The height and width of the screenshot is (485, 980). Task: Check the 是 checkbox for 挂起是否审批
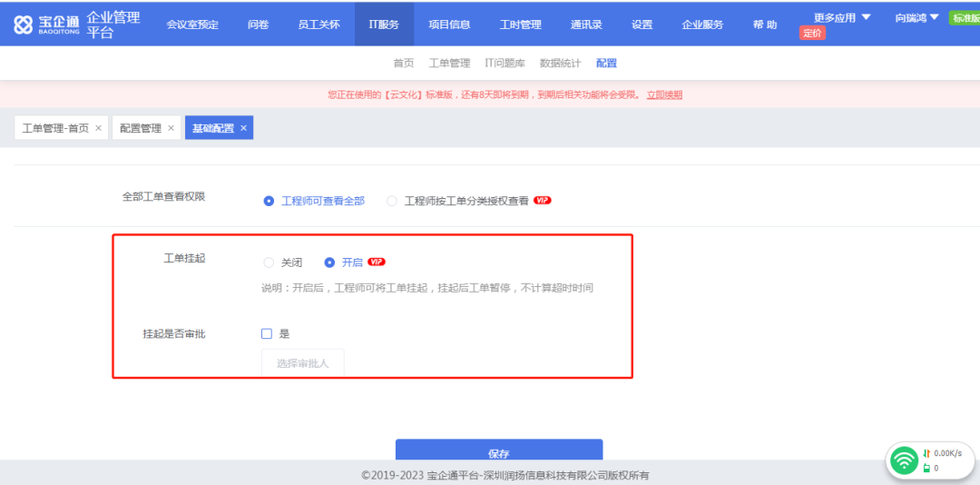pyautogui.click(x=267, y=333)
